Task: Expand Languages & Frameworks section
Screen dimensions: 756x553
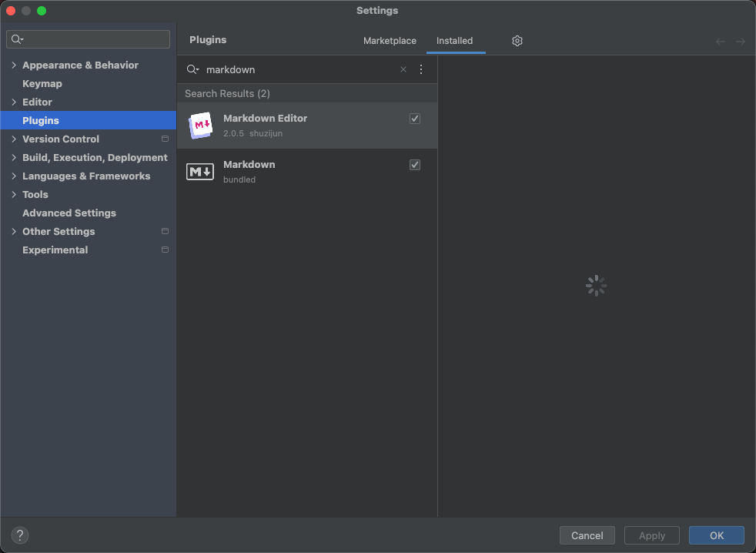Action: tap(14, 176)
